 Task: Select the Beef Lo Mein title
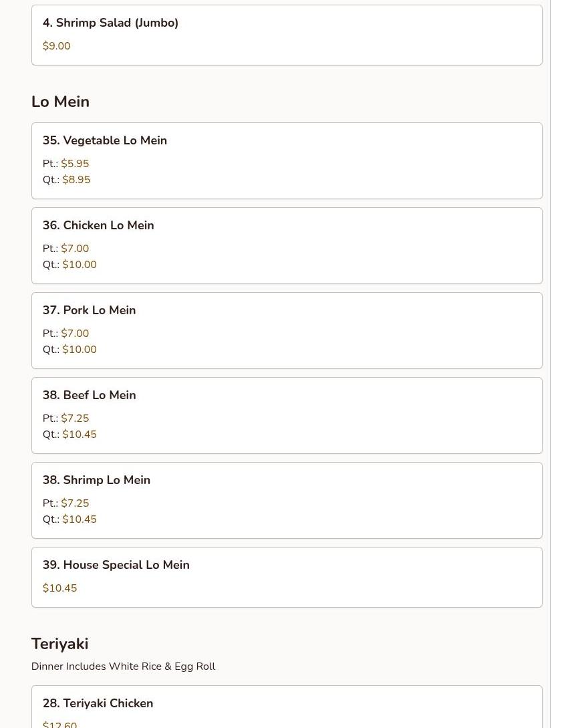[89, 395]
